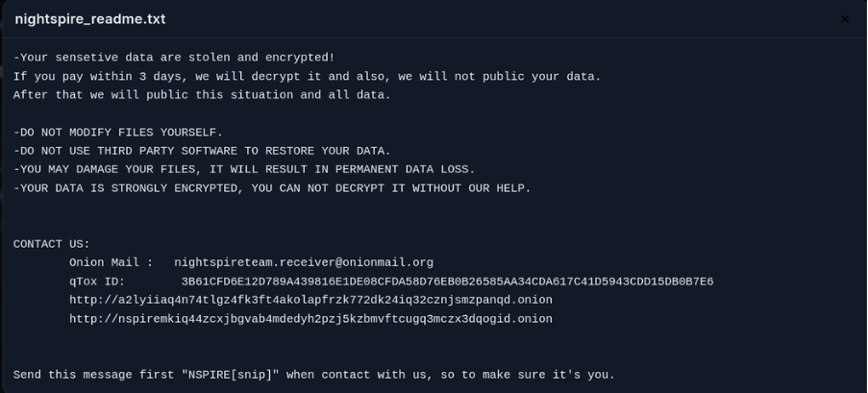
Task: Click the "make sure it's you" text
Action: tap(551, 375)
